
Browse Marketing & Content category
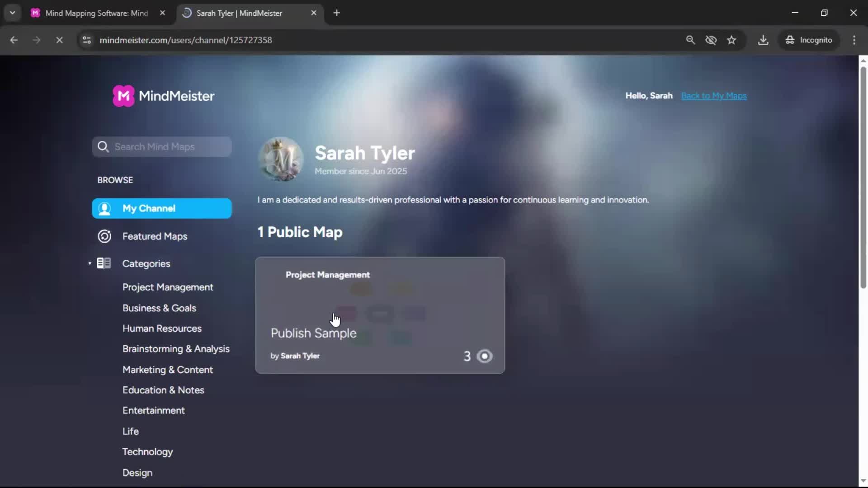point(167,370)
